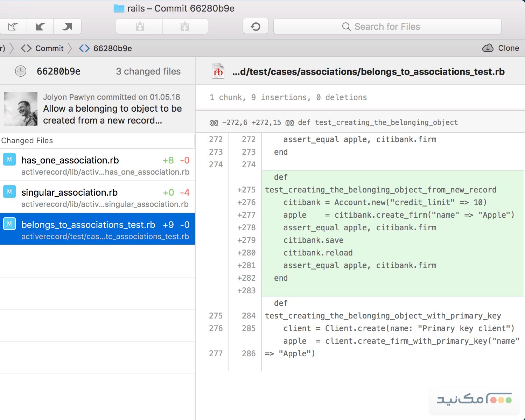The height and width of the screenshot is (420, 525).
Task: Push commits using the up-right arrow icon
Action: (x=67, y=27)
